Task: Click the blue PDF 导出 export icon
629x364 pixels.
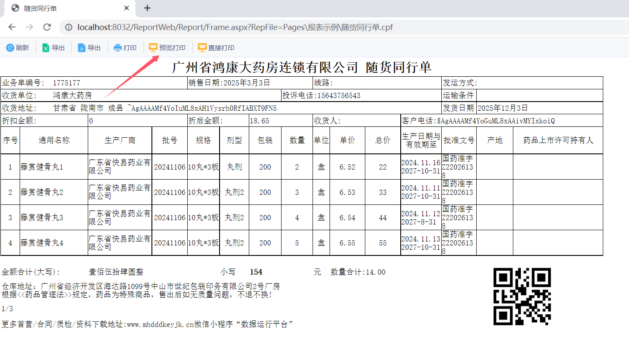Action: coord(82,48)
